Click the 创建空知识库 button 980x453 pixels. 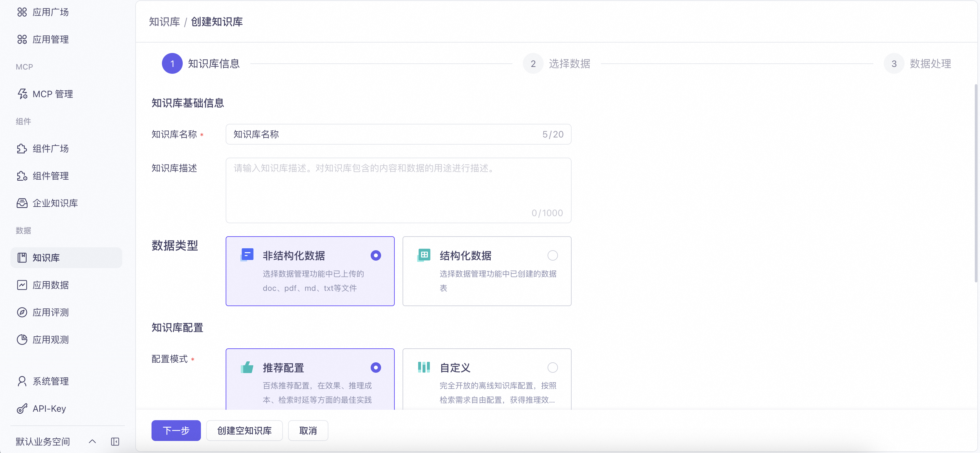point(244,431)
